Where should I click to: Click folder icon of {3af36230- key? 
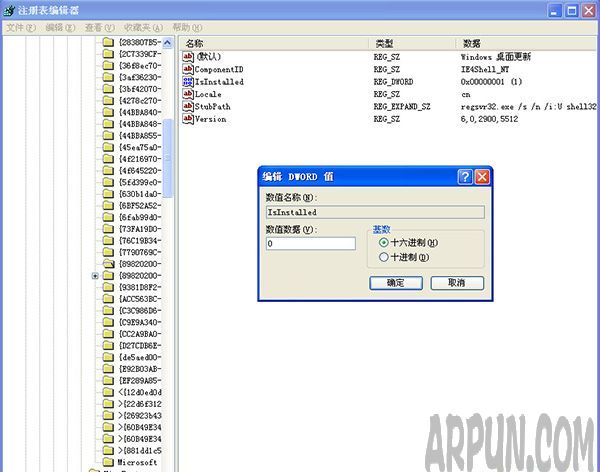click(109, 77)
